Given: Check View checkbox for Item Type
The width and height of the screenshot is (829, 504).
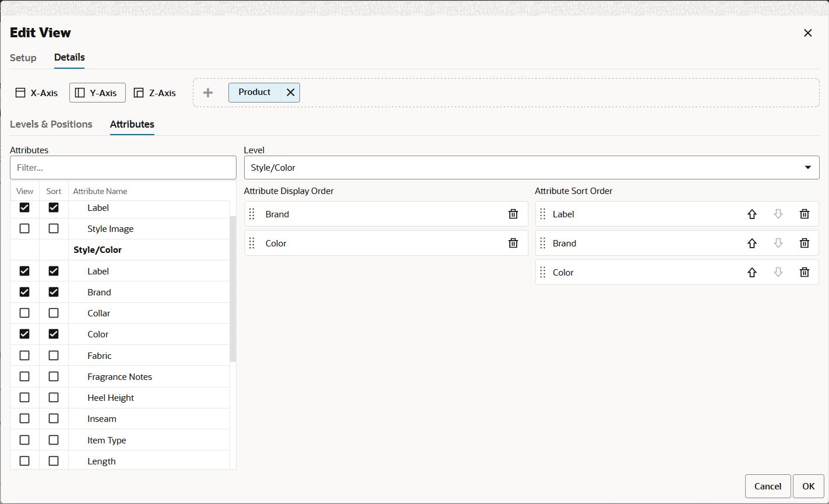Looking at the screenshot, I should coord(24,440).
